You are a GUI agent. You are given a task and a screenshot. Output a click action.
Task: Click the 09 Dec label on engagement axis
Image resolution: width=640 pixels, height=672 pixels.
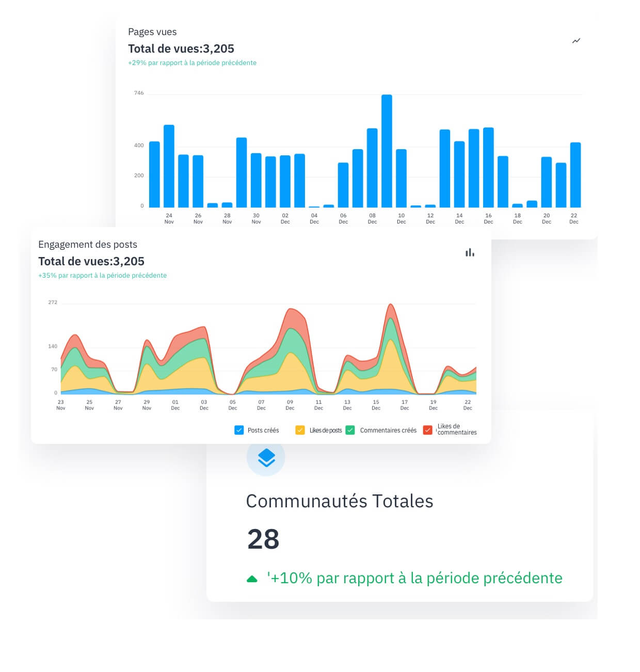(290, 405)
